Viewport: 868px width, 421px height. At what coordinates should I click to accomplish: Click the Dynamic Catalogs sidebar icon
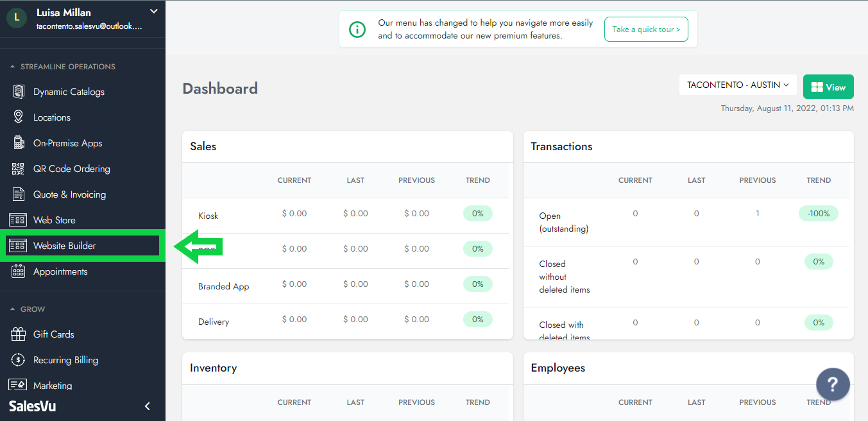pos(19,92)
